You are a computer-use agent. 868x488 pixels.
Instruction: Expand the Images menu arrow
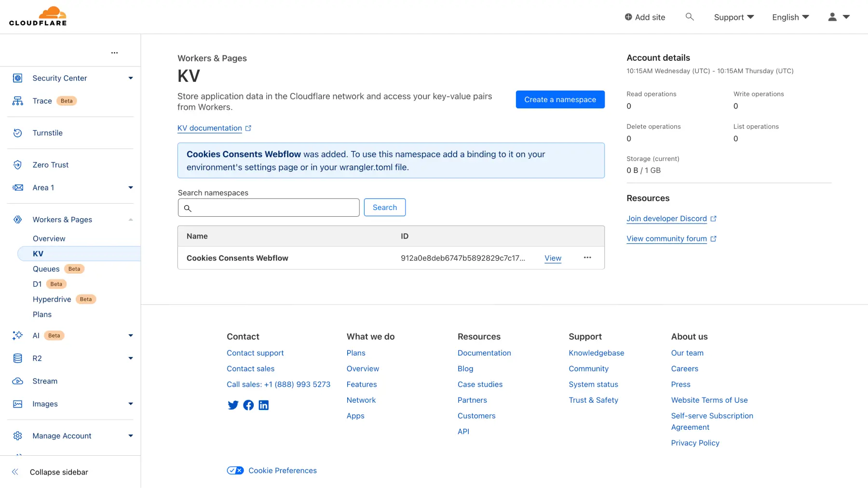tap(131, 404)
